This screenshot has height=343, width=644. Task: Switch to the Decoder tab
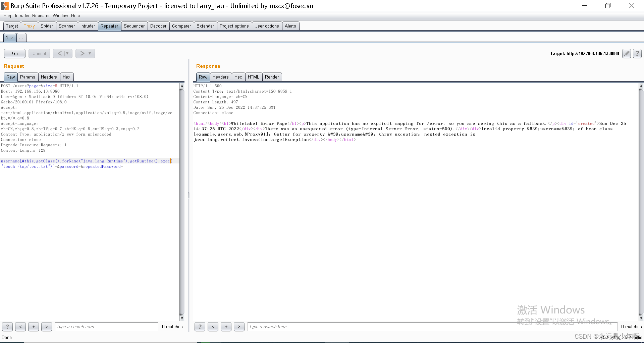(x=158, y=26)
